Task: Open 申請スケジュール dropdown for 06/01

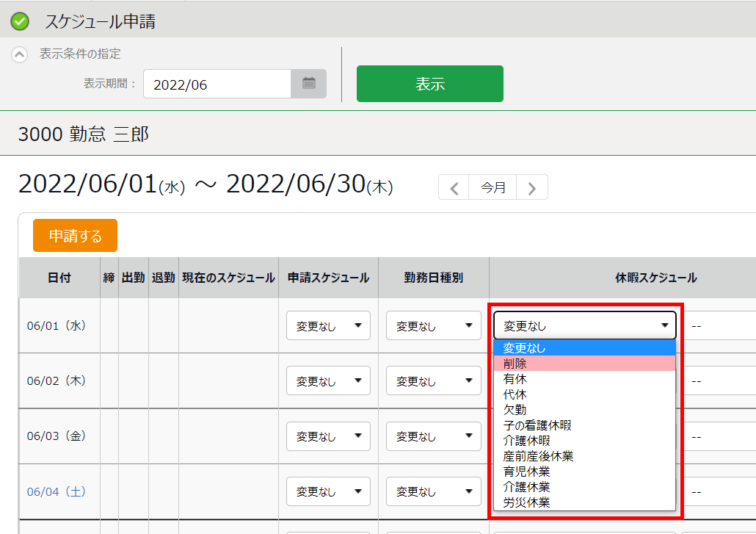Action: 328,326
